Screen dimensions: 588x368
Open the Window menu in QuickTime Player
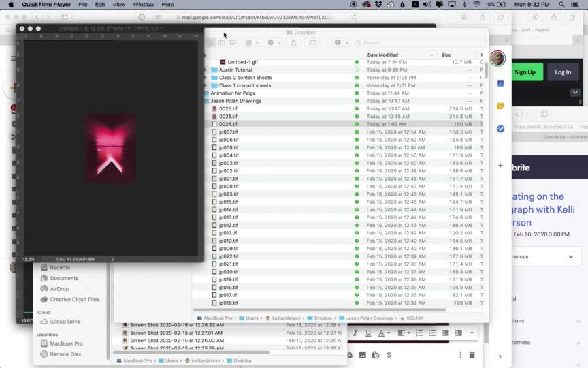pos(143,5)
